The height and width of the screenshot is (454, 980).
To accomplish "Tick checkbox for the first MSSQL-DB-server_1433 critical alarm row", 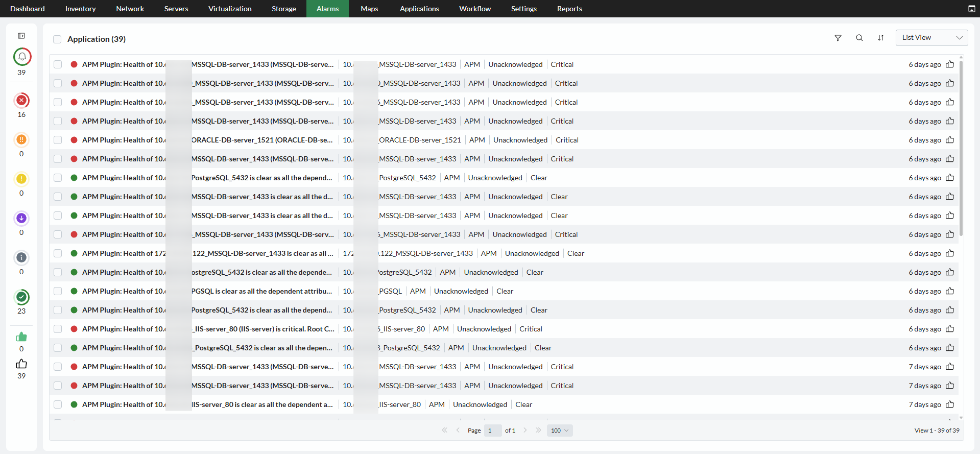I will [x=58, y=64].
